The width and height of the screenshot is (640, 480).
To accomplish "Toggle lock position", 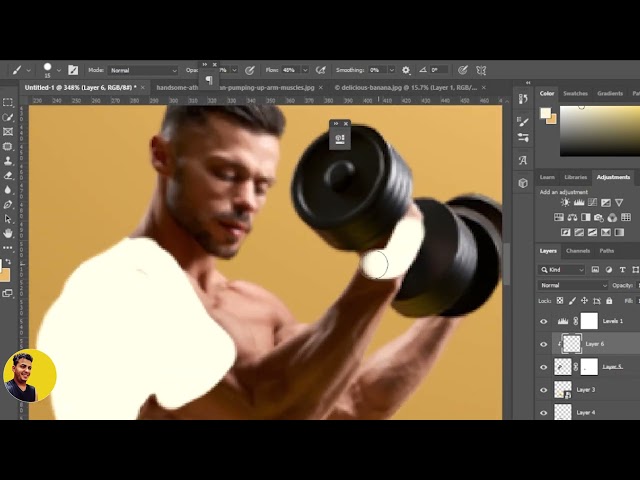I will click(584, 301).
